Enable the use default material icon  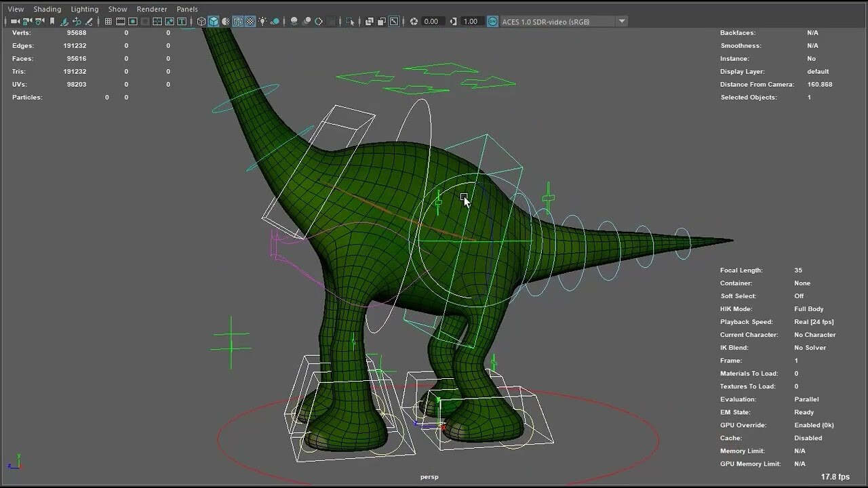tap(225, 21)
